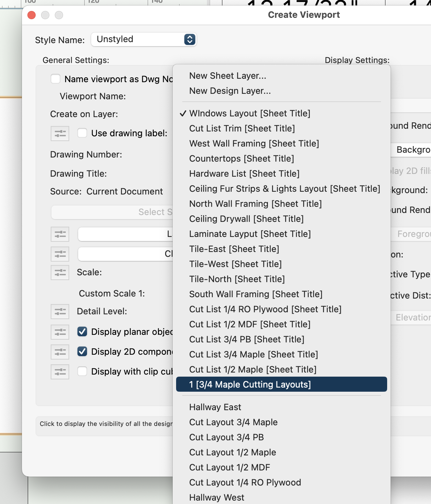This screenshot has width=431, height=504.
Task: Click the icon beside Display with clip cube
Action: 60,371
